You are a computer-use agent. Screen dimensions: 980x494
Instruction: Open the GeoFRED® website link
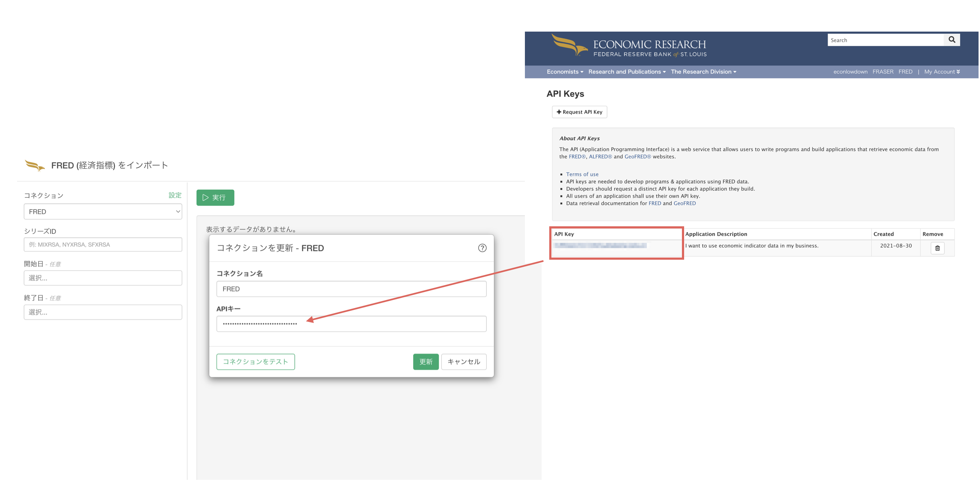click(x=638, y=156)
